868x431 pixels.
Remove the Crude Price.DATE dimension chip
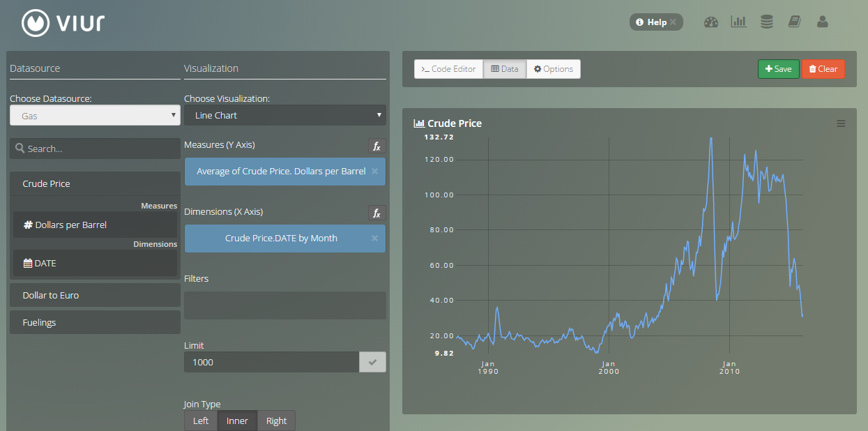[x=374, y=239]
